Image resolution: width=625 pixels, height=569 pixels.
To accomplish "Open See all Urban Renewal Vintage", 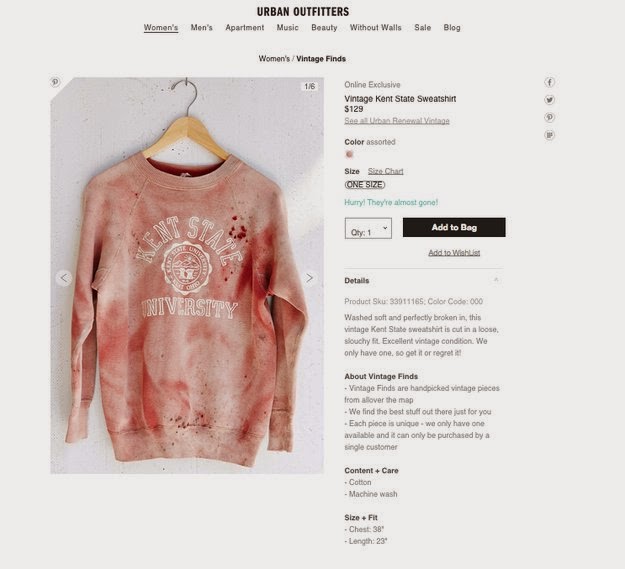I will coord(397,121).
